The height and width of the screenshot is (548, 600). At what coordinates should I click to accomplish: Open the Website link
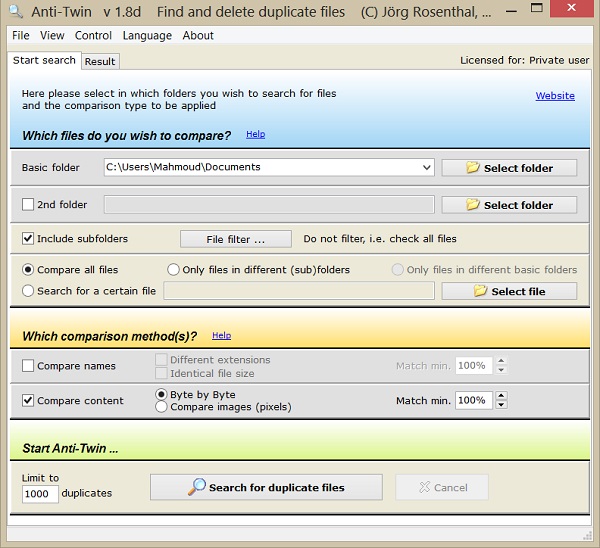(555, 96)
